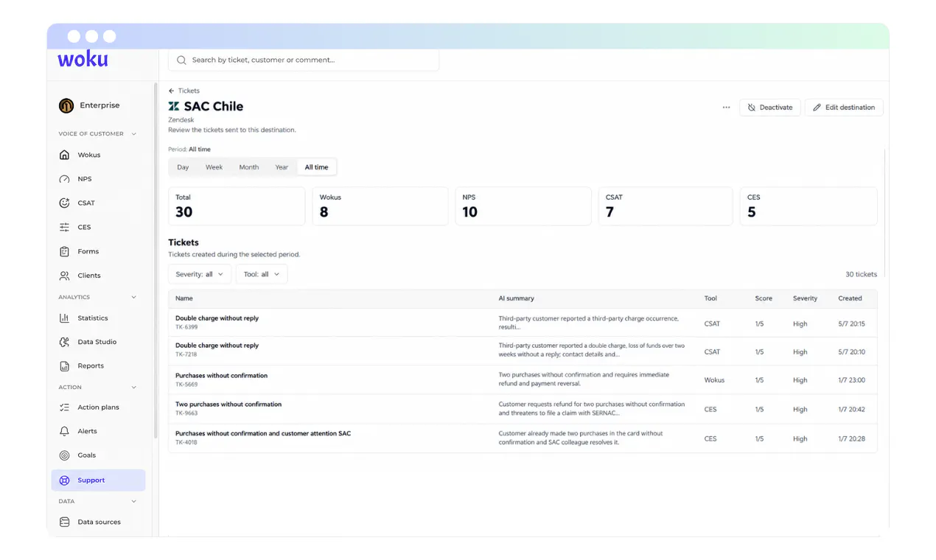Open the Support lifebuoy icon
936x560 pixels.
click(x=64, y=480)
